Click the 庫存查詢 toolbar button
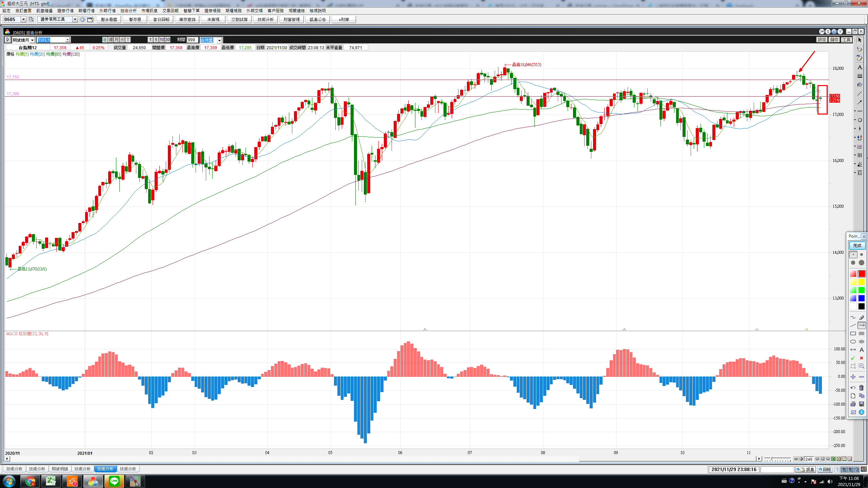This screenshot has width=868, height=488. [187, 20]
